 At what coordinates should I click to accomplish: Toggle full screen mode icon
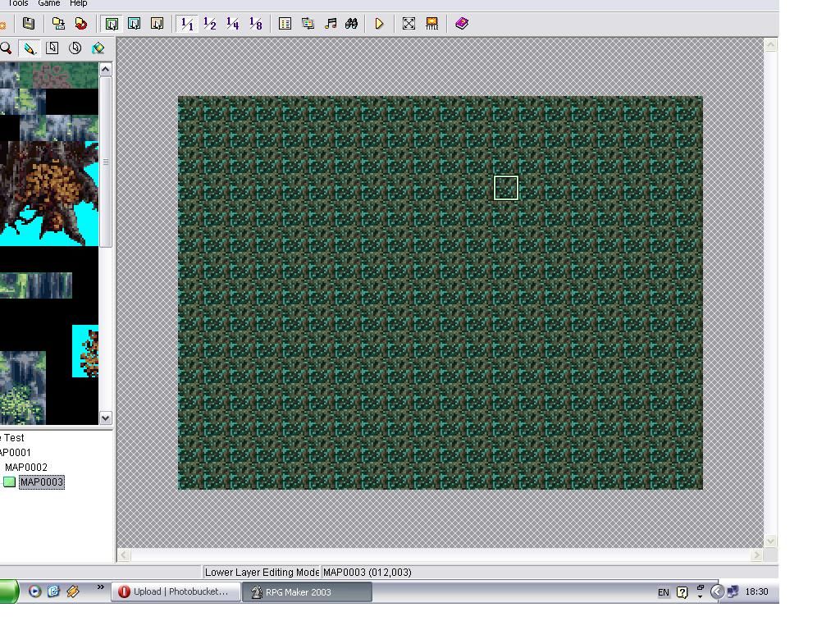click(x=409, y=24)
